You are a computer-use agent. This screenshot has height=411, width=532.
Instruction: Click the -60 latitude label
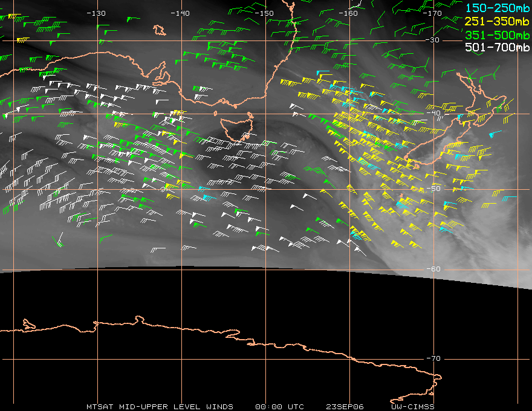pyautogui.click(x=433, y=269)
